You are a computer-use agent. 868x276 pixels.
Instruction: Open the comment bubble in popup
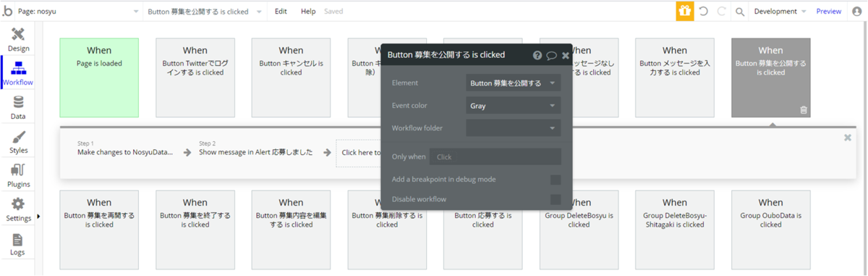tap(551, 55)
